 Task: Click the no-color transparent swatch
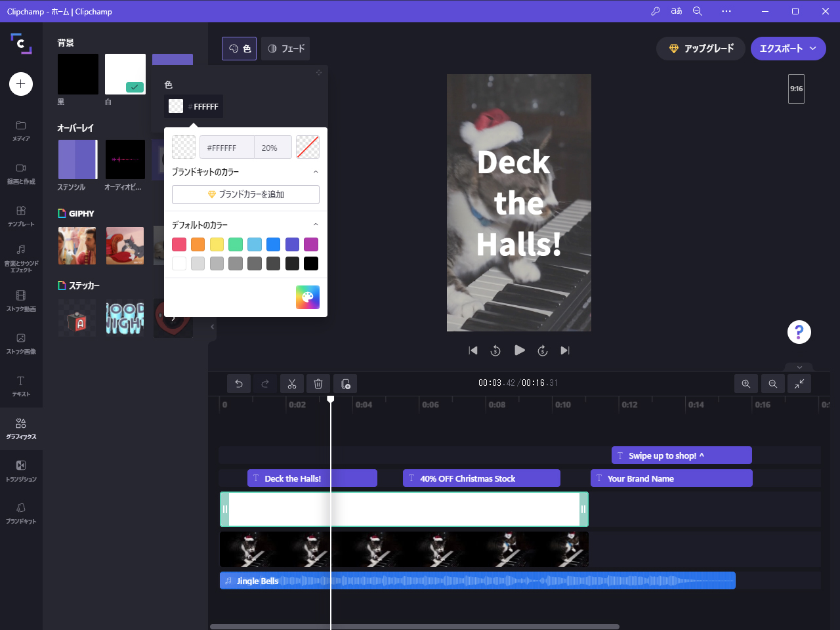[x=308, y=148]
